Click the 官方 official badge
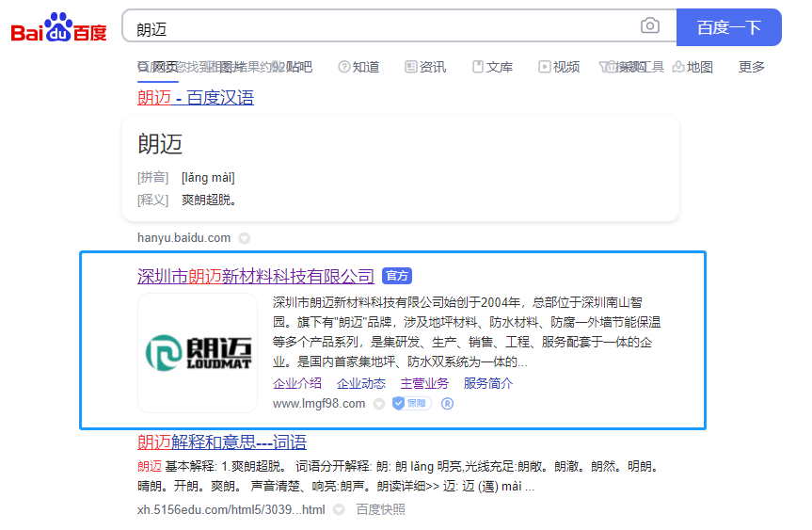Image resolution: width=812 pixels, height=530 pixels. [x=397, y=276]
